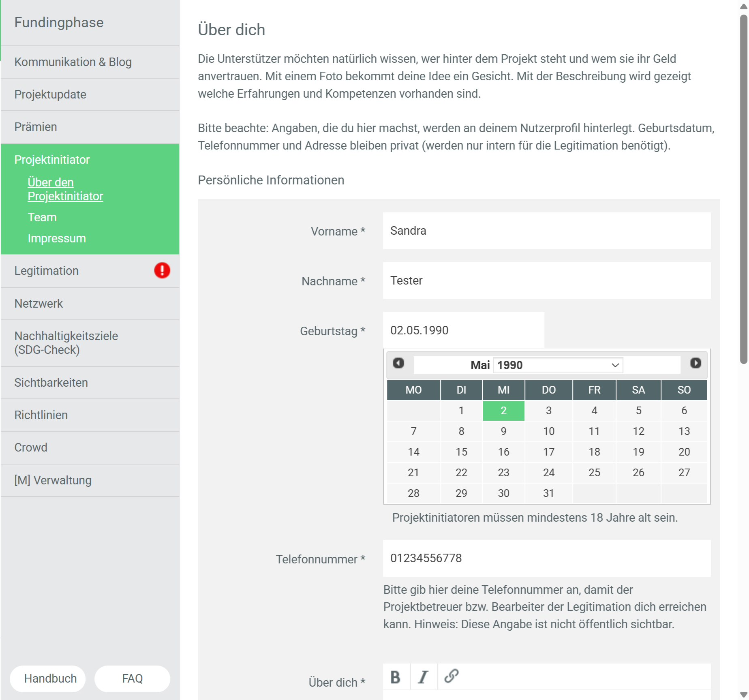Select day 15 in the calendar
The width and height of the screenshot is (749, 700).
tap(461, 452)
